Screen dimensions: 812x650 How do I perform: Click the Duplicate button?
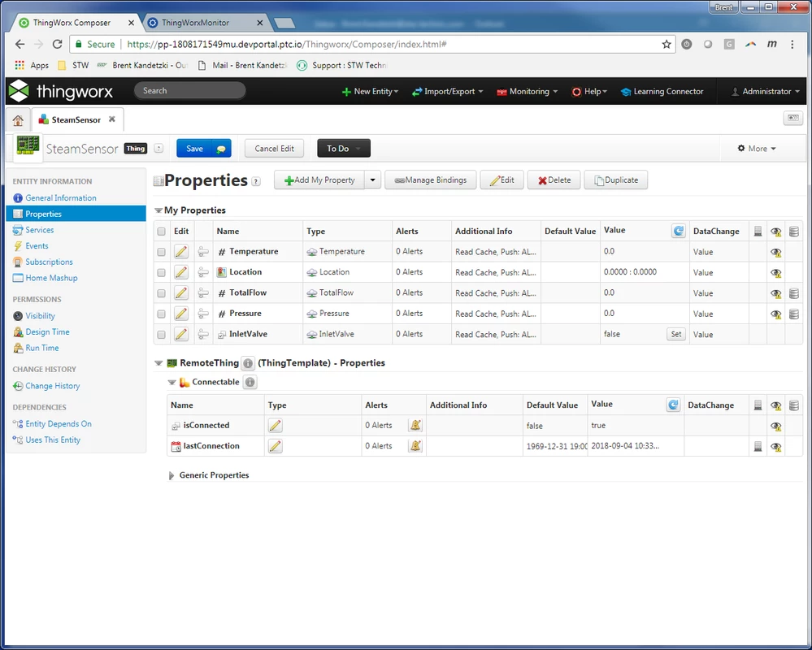click(616, 180)
